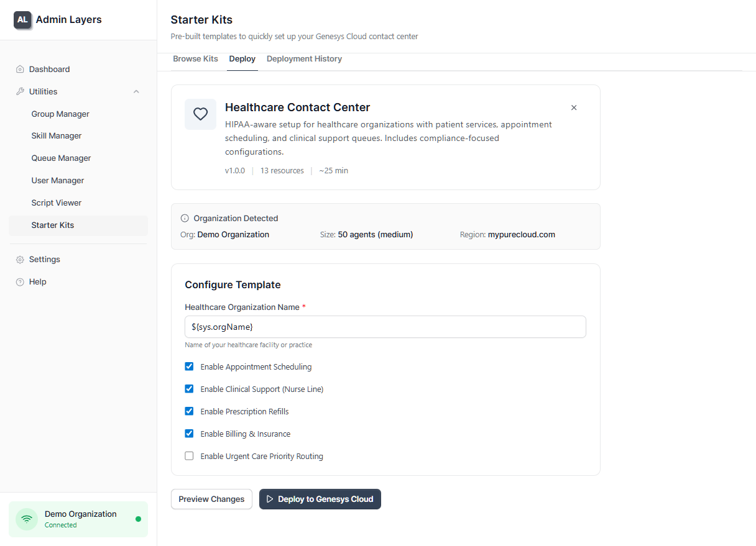The height and width of the screenshot is (546, 756).
Task: Click the Dashboard icon in the sidebar
Action: coord(19,69)
